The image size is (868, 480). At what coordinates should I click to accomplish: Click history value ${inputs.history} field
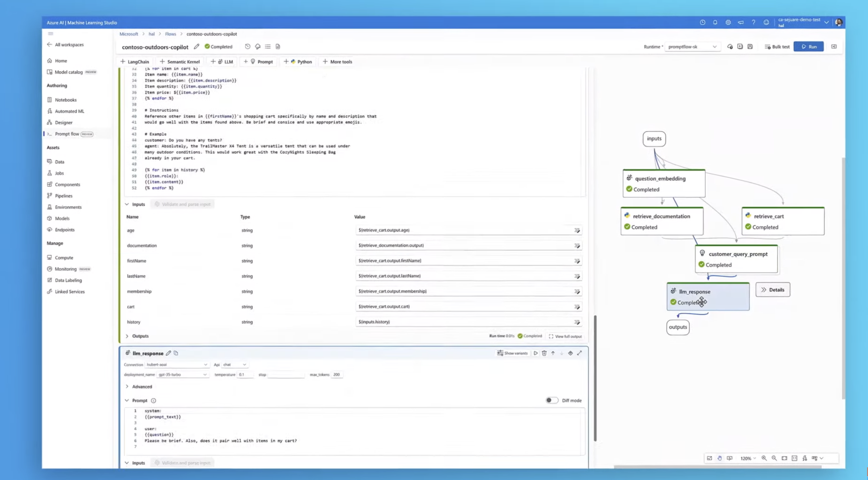pos(468,322)
